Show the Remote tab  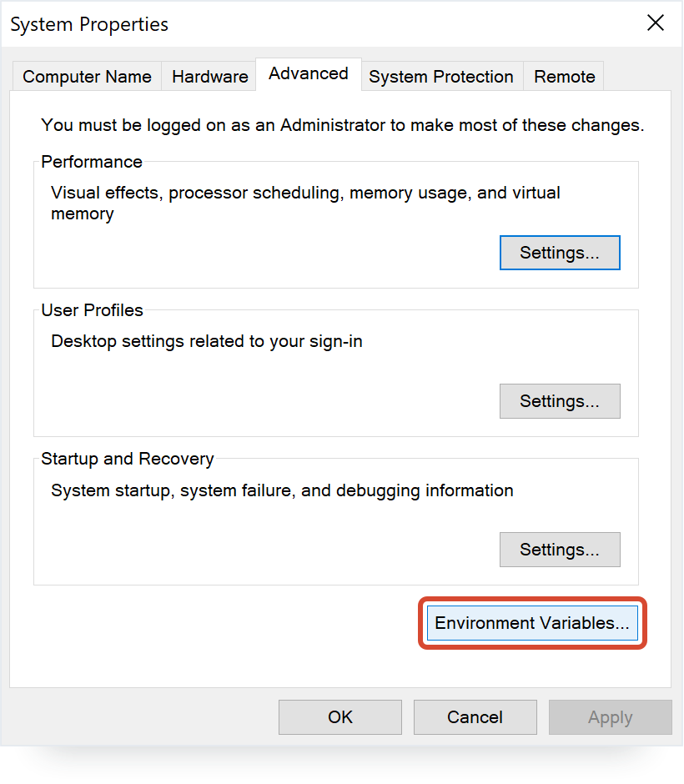(564, 77)
